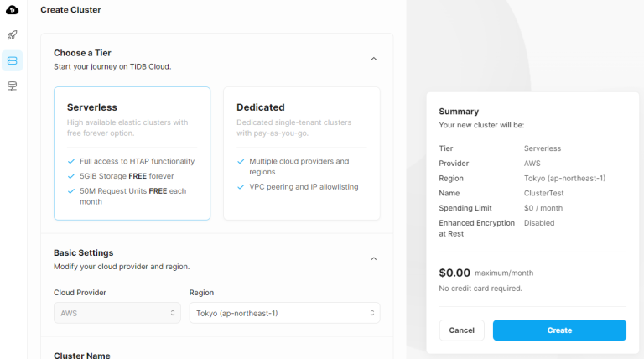Viewport: 644px width, 359px height.
Task: Click the checkmark beside Full access to HTAP
Action: (x=71, y=161)
